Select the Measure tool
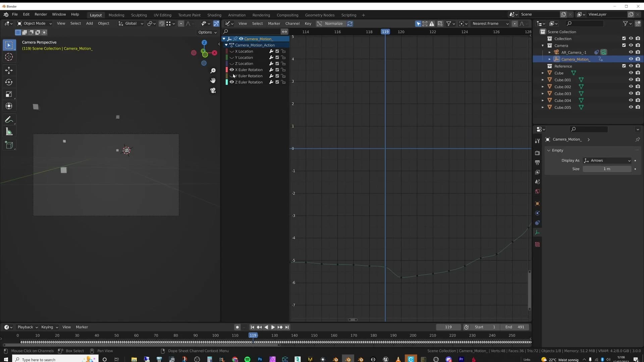The width and height of the screenshot is (644, 362). coord(9,132)
